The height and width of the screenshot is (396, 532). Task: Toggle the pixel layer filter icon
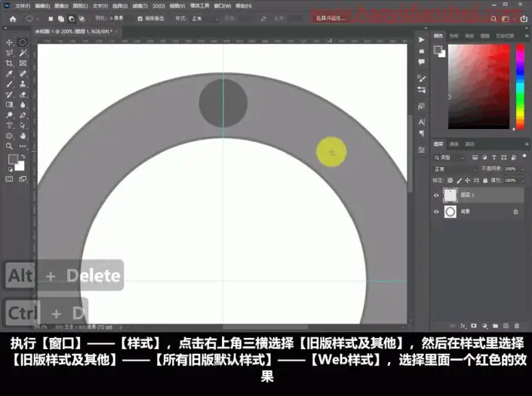pos(475,158)
